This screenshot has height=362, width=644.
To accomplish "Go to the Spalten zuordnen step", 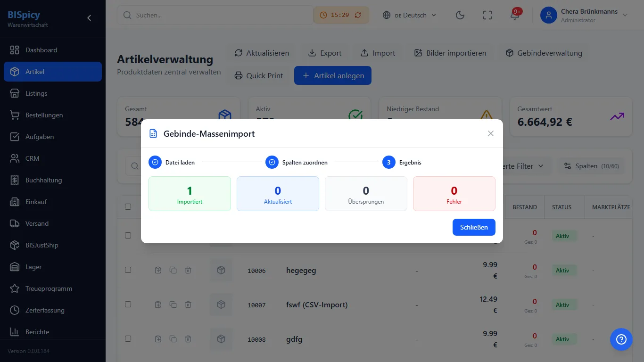I will point(297,162).
